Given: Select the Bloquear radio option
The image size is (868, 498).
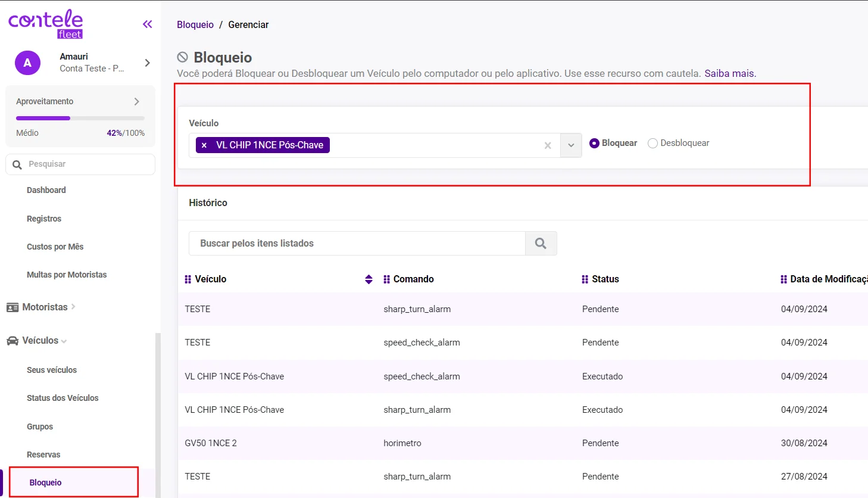Looking at the screenshot, I should (x=594, y=144).
